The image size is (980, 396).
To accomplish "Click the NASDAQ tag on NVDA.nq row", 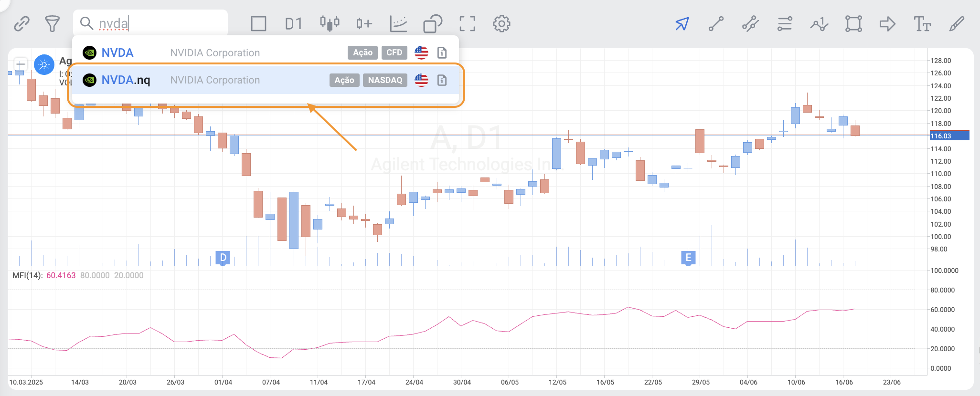I will click(x=385, y=80).
